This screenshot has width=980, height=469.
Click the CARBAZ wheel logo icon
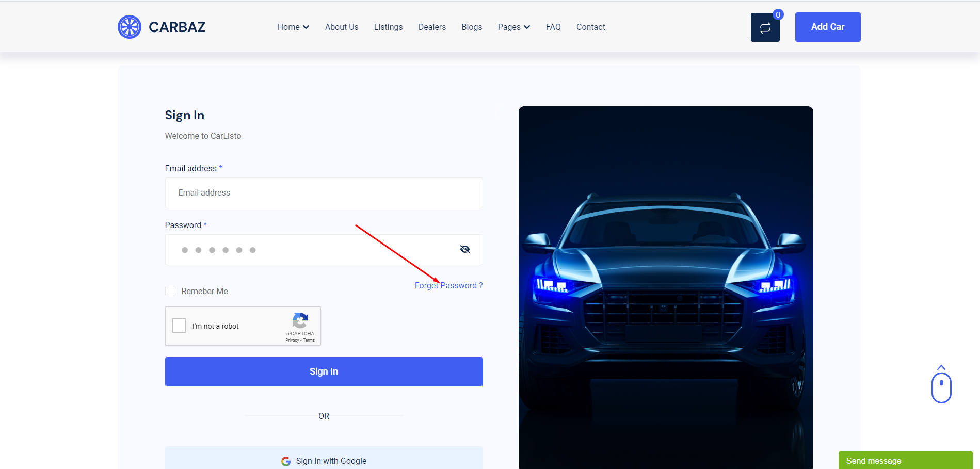click(x=129, y=27)
